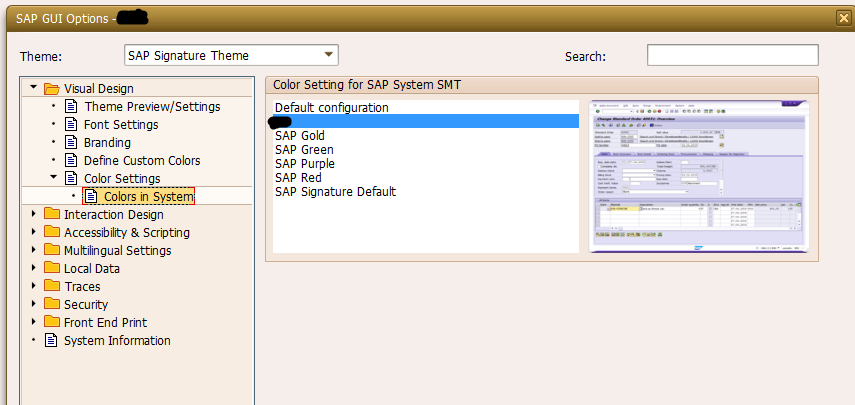This screenshot has width=855, height=405.
Task: Click the Visual Design folder icon
Action: coord(52,89)
